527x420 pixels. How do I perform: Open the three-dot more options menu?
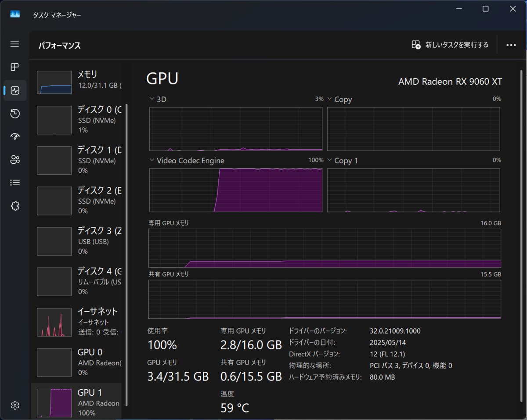(511, 45)
